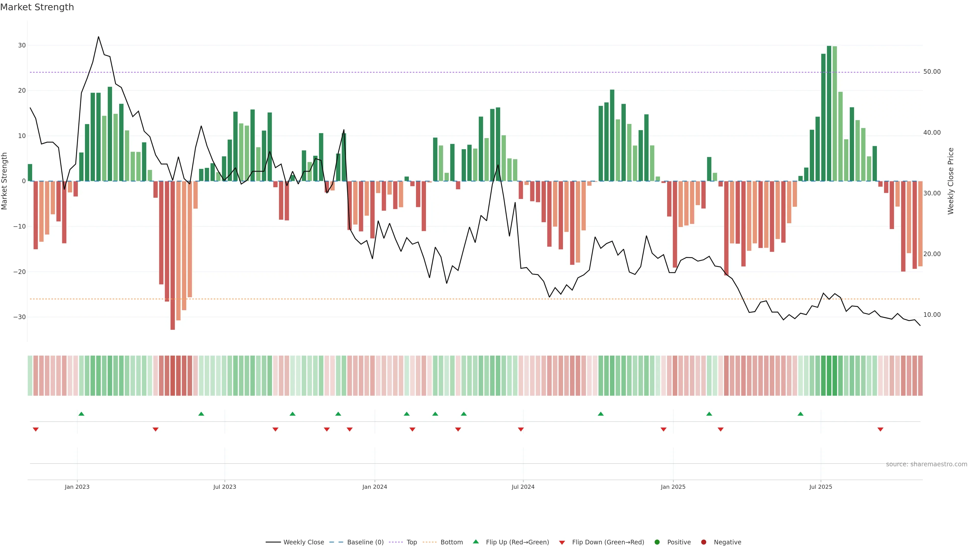Click the Jul 2024 x-axis label

pyautogui.click(x=523, y=487)
